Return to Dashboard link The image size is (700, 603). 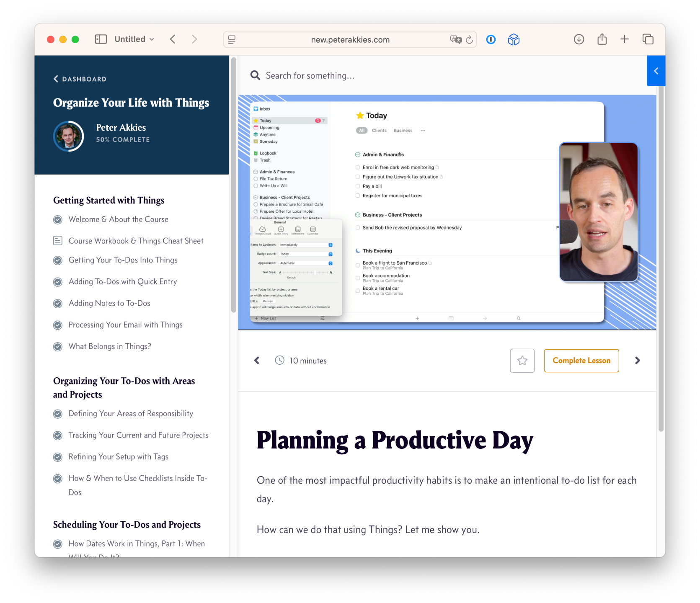pos(80,79)
